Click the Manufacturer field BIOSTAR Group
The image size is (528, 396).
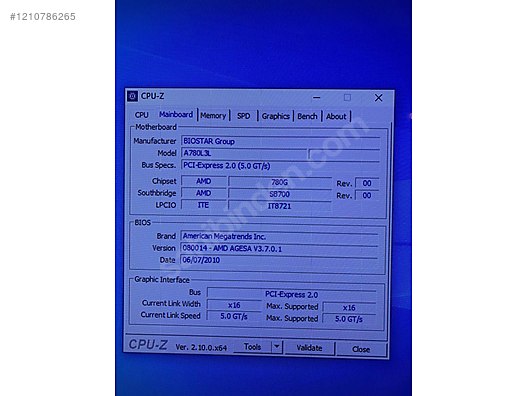pyautogui.click(x=281, y=141)
